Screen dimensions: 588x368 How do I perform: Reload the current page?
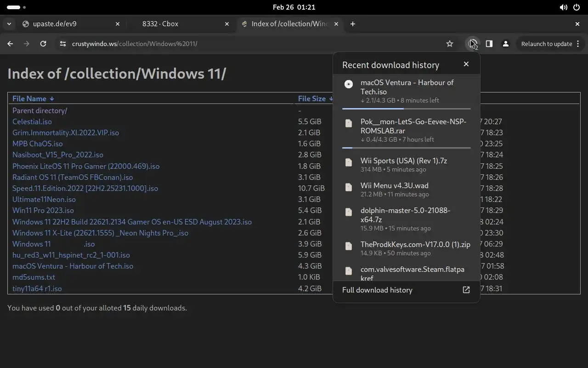(x=43, y=44)
